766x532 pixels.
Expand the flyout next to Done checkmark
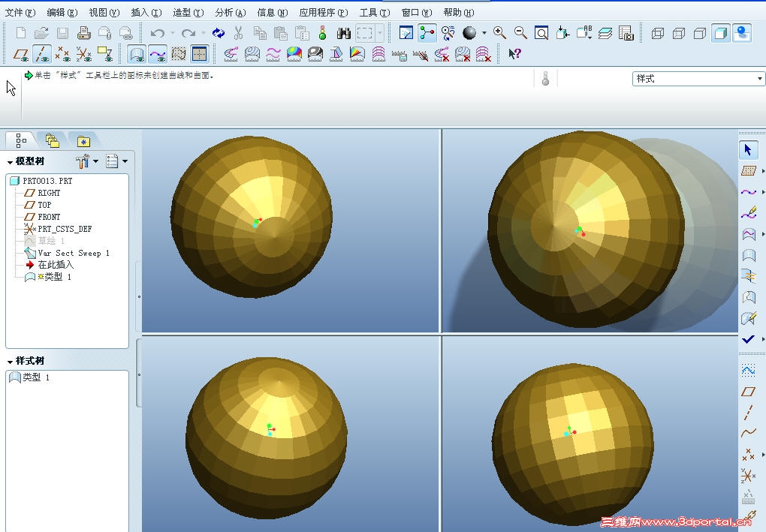762,338
